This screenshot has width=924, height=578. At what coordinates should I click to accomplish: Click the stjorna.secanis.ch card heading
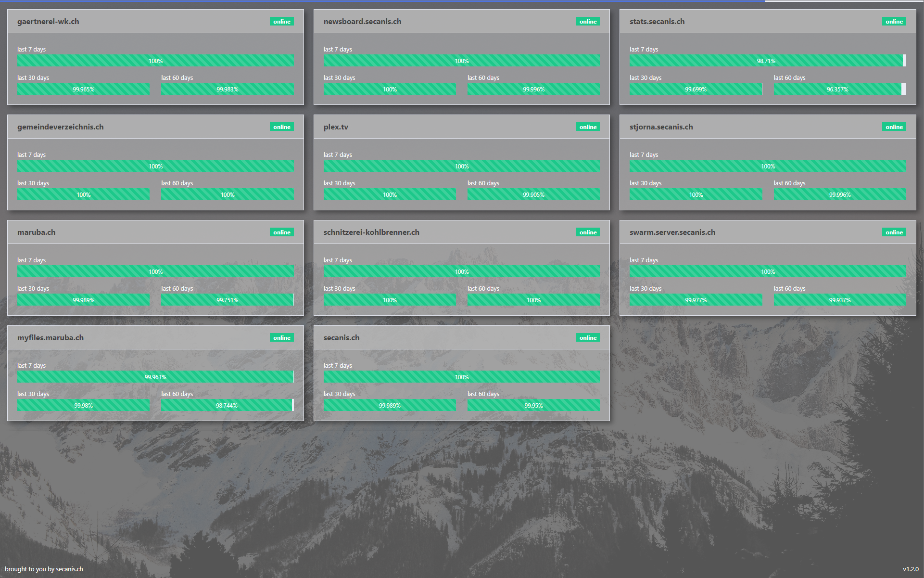661,127
